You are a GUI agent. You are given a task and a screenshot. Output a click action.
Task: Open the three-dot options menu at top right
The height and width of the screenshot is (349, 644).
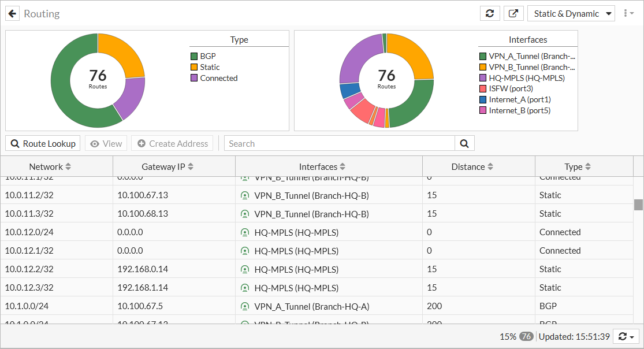tap(628, 13)
